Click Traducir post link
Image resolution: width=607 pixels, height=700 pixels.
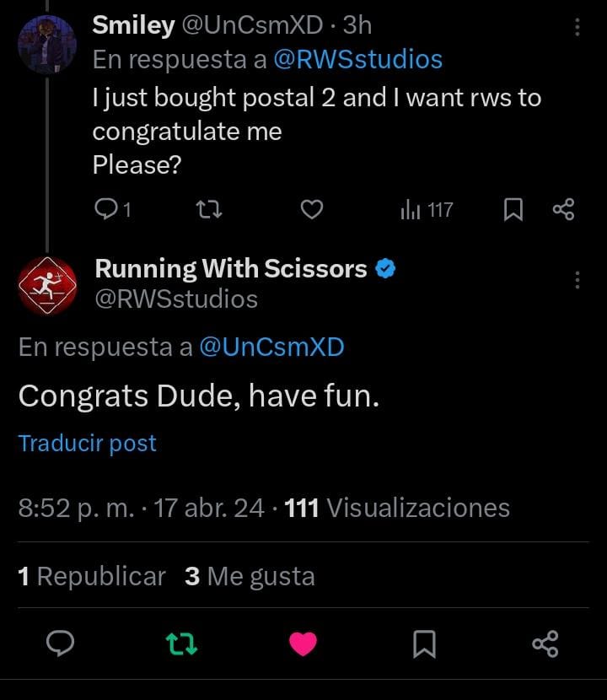[x=87, y=444]
